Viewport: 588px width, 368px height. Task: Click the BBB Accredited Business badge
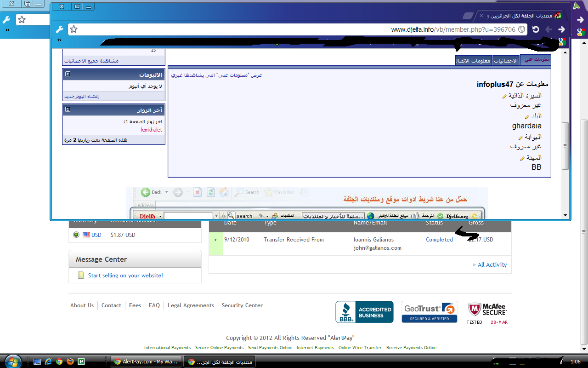click(364, 312)
